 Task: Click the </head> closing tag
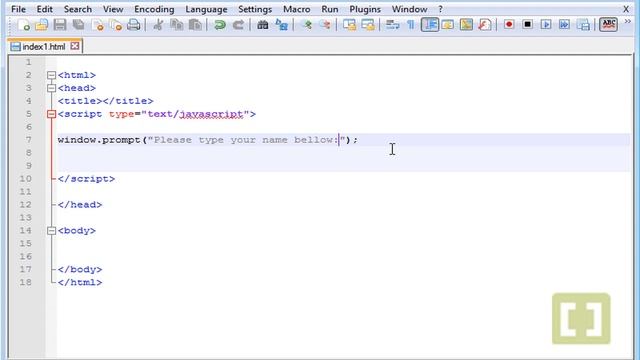coord(80,204)
